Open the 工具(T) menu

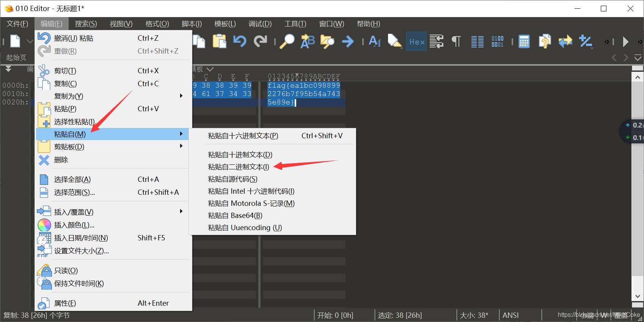coord(295,24)
